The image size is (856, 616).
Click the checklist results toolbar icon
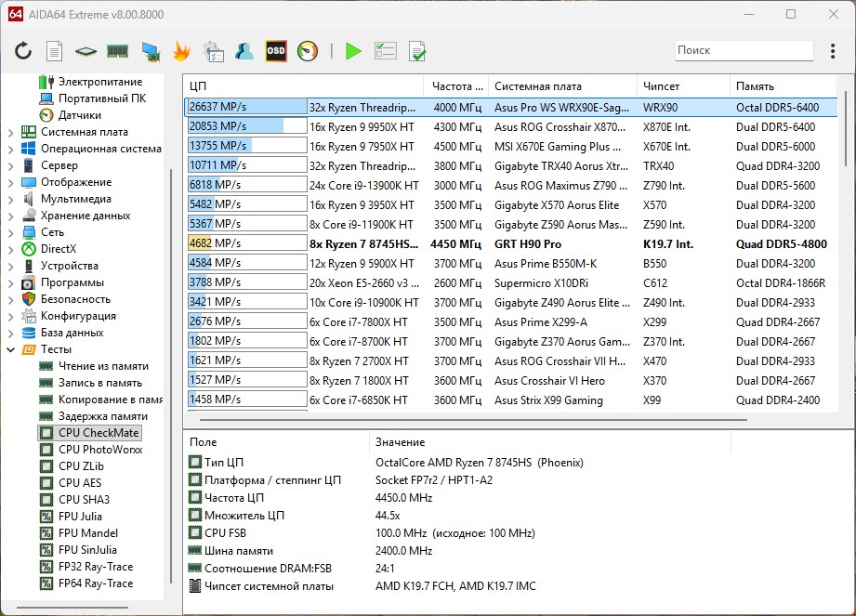click(386, 51)
